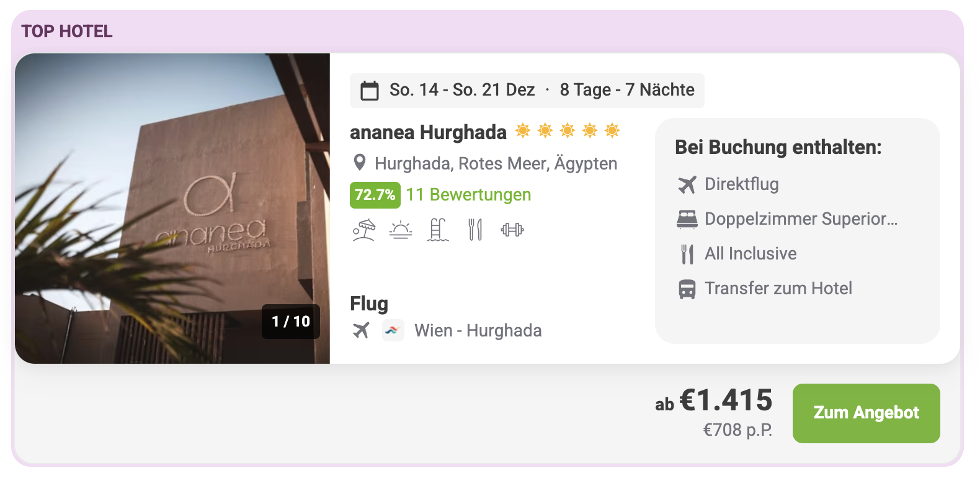The height and width of the screenshot is (478, 980).
Task: Click the calendar icon beside dates
Action: pyautogui.click(x=370, y=91)
